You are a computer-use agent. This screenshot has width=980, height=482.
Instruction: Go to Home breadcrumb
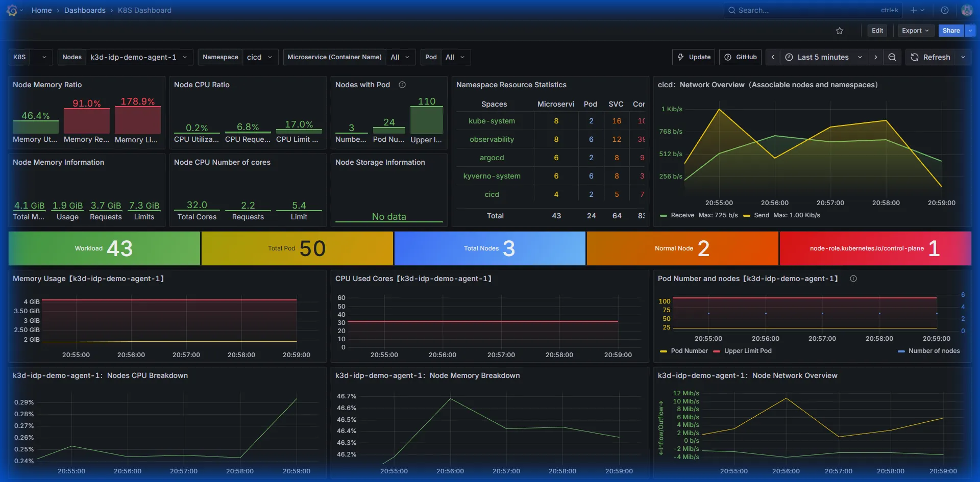[41, 10]
